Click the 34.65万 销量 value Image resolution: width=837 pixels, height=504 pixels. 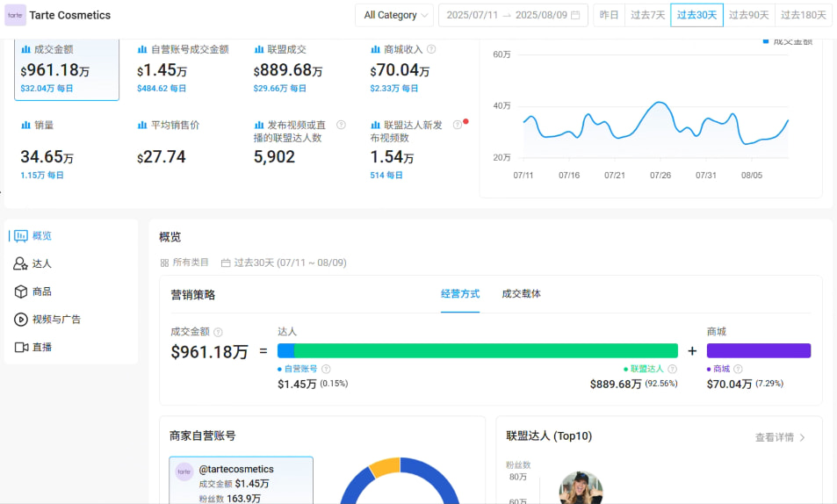(47, 157)
